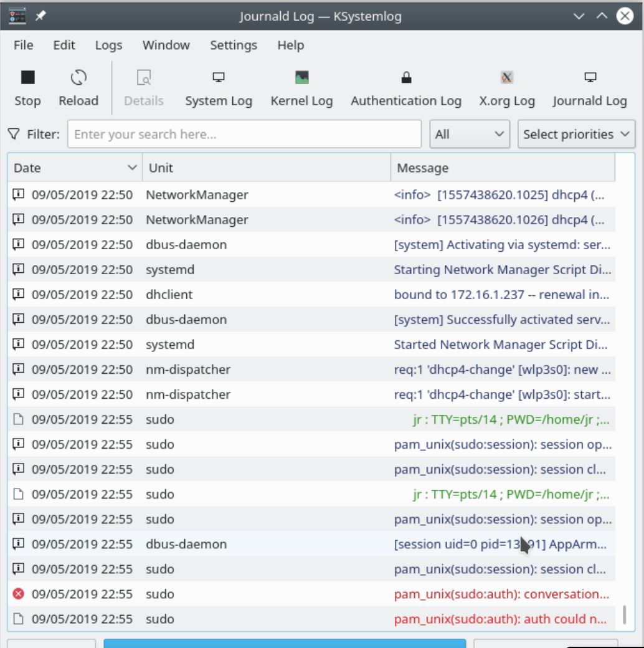Select the 'Starting Network Manager Script Di...' row
Image resolution: width=644 pixels, height=648 pixels.
(311, 269)
